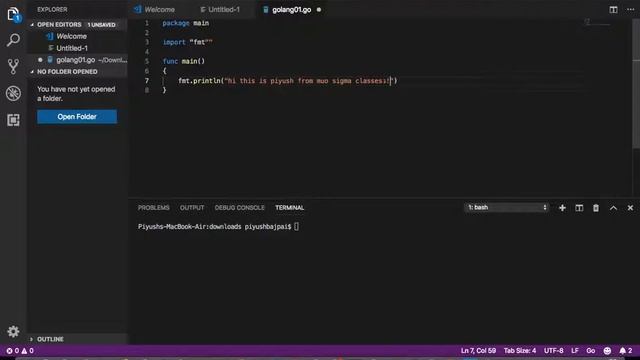The image size is (640, 360).
Task: Open golang01.go in Open Editors list
Action: click(77, 60)
